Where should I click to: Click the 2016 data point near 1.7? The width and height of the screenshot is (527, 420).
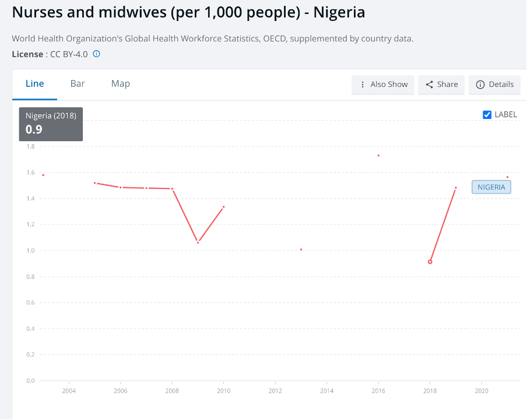point(378,156)
